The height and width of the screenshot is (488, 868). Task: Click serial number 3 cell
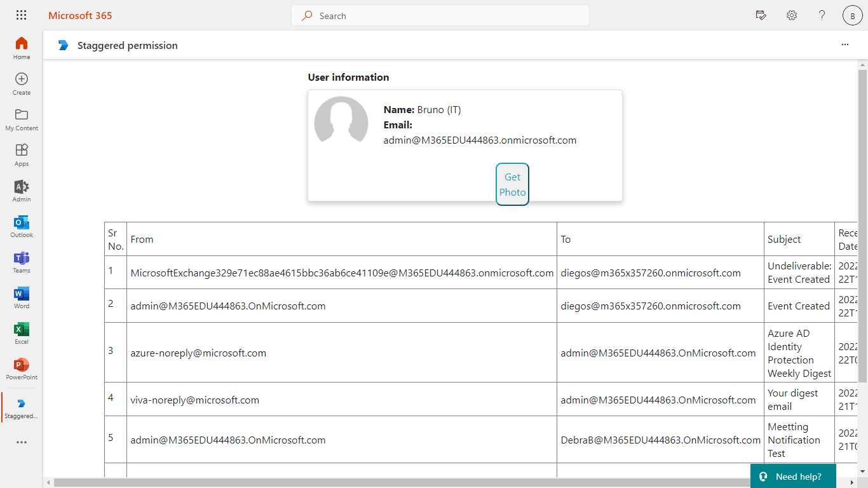(x=116, y=353)
